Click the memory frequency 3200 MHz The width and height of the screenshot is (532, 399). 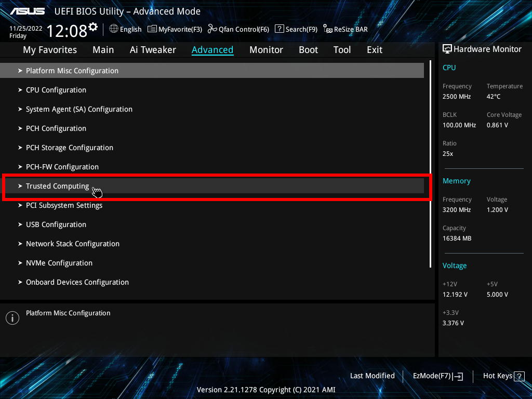457,210
